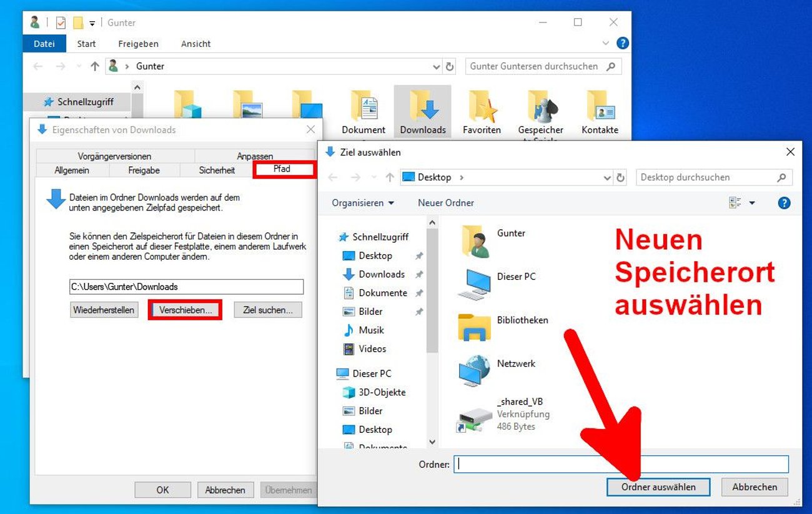Switch to the Ansicht ribbon tab
Image resolution: width=812 pixels, height=514 pixels.
coord(196,44)
